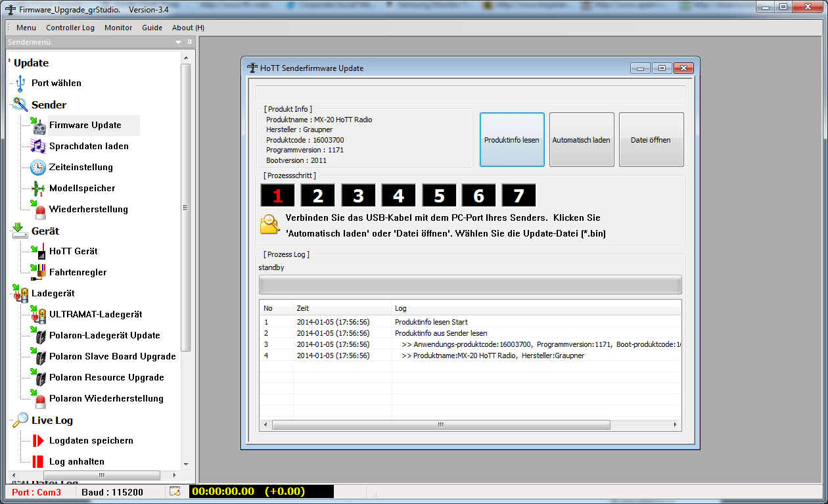828x504 pixels.
Task: Click 'Programmversion : 1171' in Produkt Info
Action: coord(305,150)
